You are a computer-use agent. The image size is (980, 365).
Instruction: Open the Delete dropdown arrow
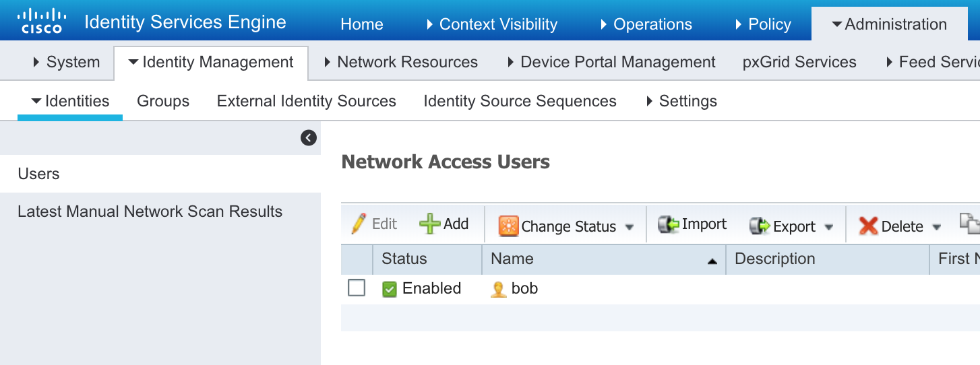coord(936,228)
